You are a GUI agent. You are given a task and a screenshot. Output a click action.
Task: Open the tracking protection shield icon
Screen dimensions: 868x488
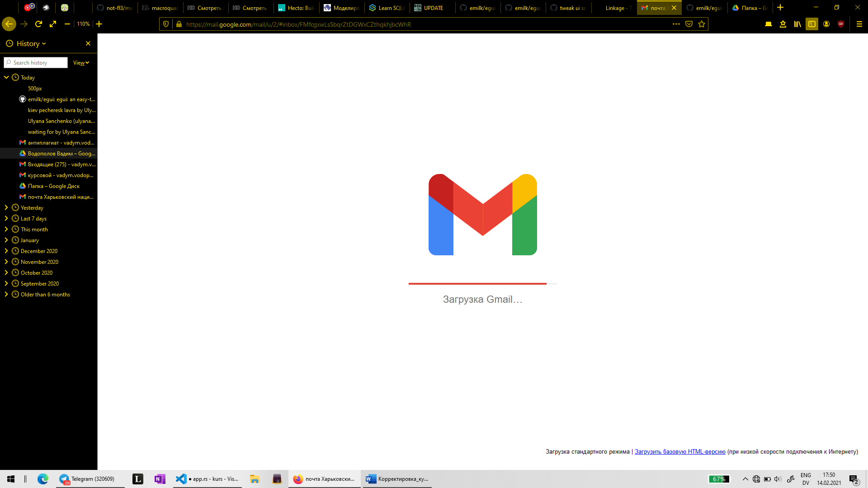166,24
